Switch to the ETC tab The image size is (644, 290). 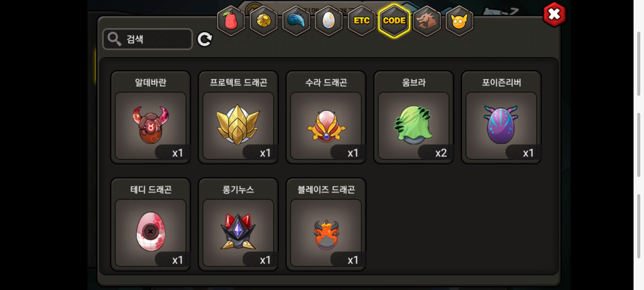pyautogui.click(x=361, y=21)
